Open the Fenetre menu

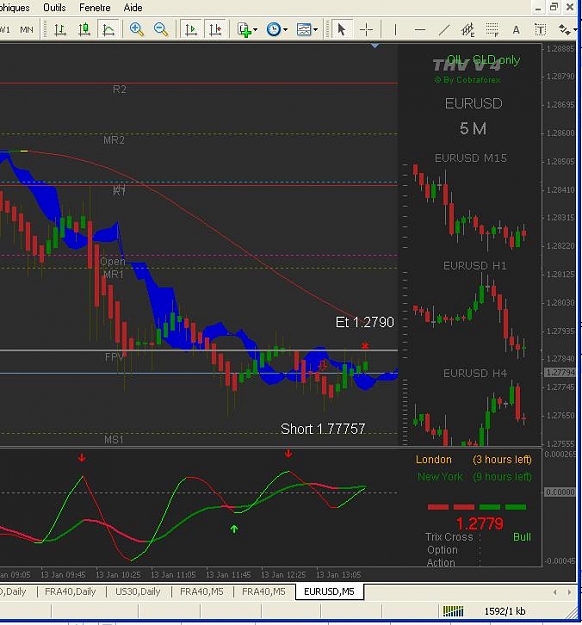[95, 8]
